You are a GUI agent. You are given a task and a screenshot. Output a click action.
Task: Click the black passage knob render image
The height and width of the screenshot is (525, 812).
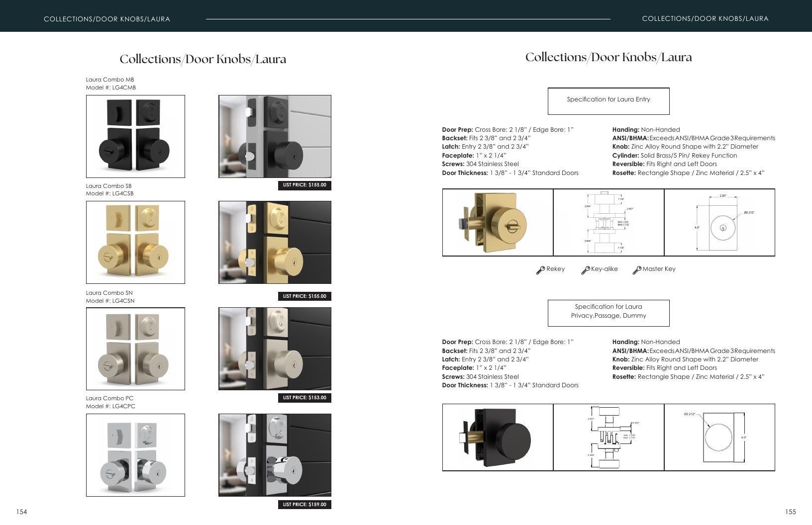tap(498, 437)
